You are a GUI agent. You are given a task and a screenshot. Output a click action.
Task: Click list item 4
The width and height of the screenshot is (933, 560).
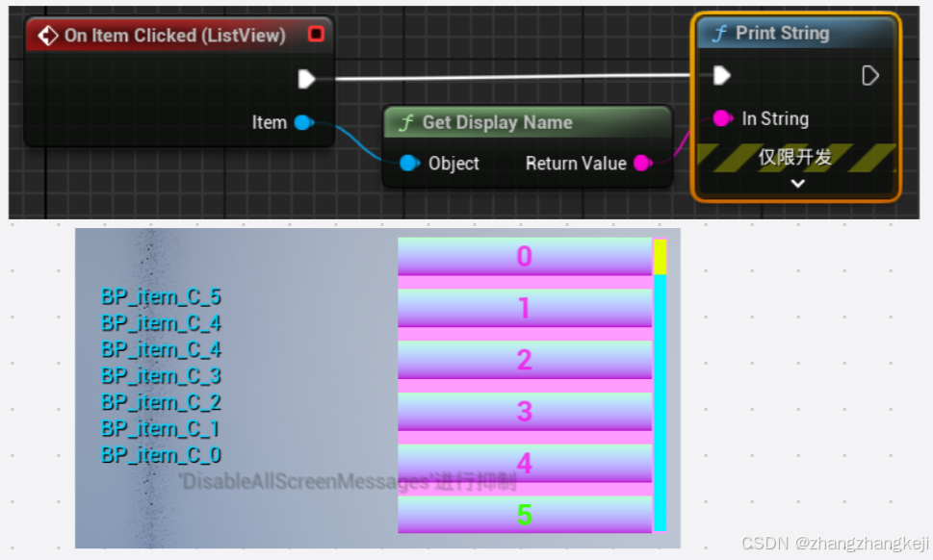pos(525,463)
